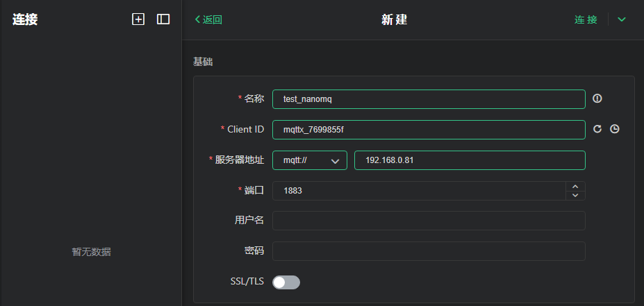The image size is (644, 306).
Task: Refresh the Client ID
Action: pos(597,129)
